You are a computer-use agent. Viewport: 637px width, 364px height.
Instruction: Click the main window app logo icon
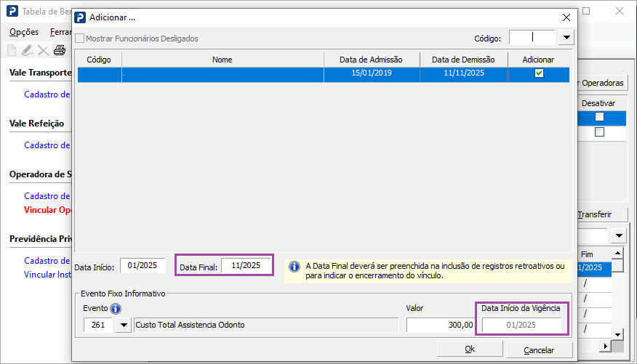(x=12, y=11)
